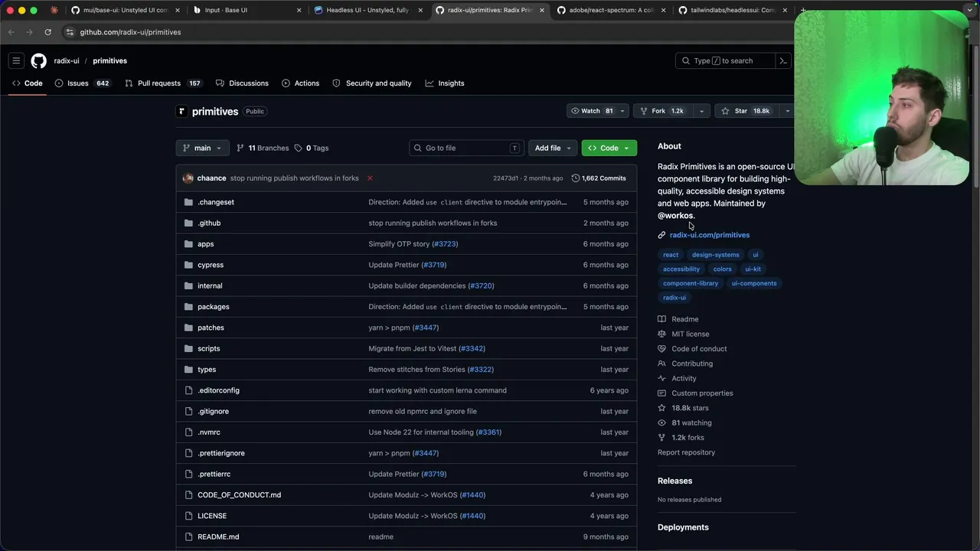The width and height of the screenshot is (980, 551).
Task: Open the .prettierrc file
Action: coord(214,474)
